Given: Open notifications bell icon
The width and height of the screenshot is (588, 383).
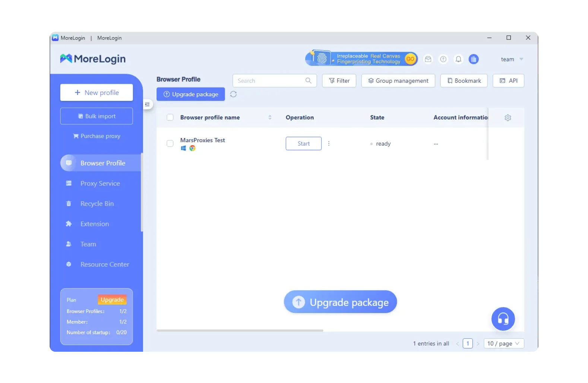Looking at the screenshot, I should coord(458,59).
